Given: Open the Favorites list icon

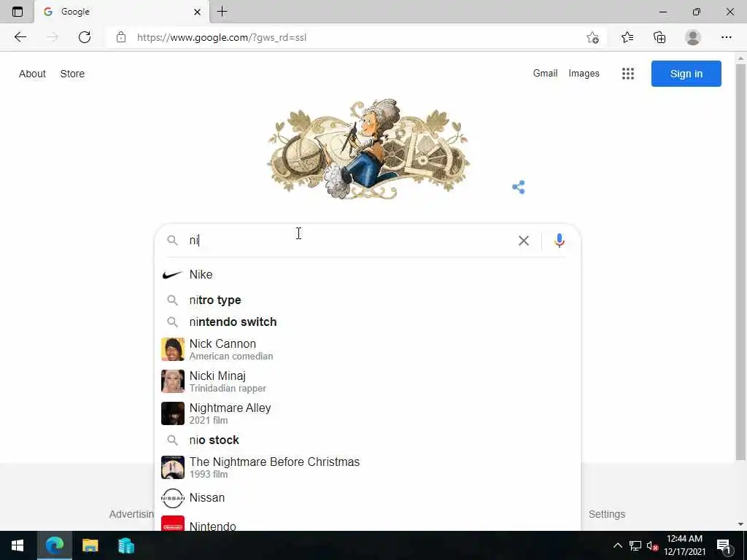Looking at the screenshot, I should click(627, 37).
